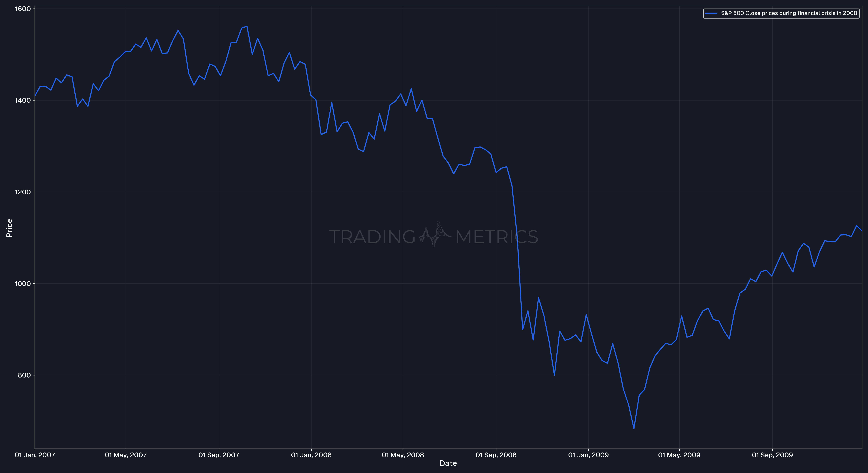Viewport: 868px width, 473px height.
Task: Click the '01 Sep, 2007' date label
Action: (219, 455)
